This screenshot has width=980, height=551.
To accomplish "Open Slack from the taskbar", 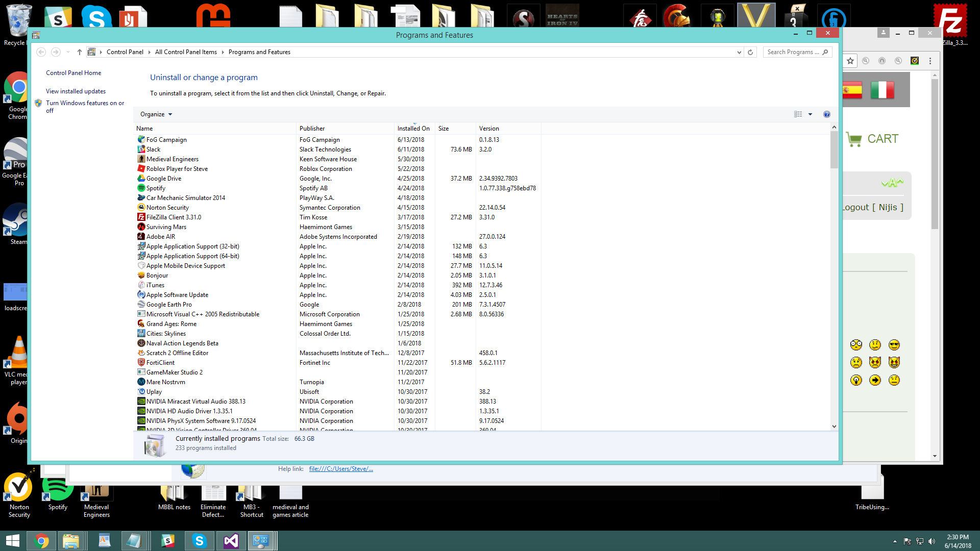I will (x=167, y=541).
